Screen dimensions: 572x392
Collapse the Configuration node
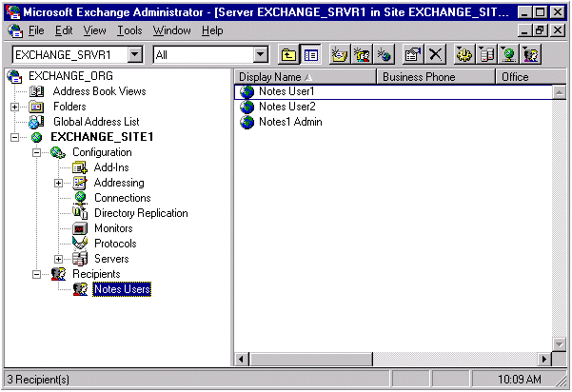pos(36,152)
